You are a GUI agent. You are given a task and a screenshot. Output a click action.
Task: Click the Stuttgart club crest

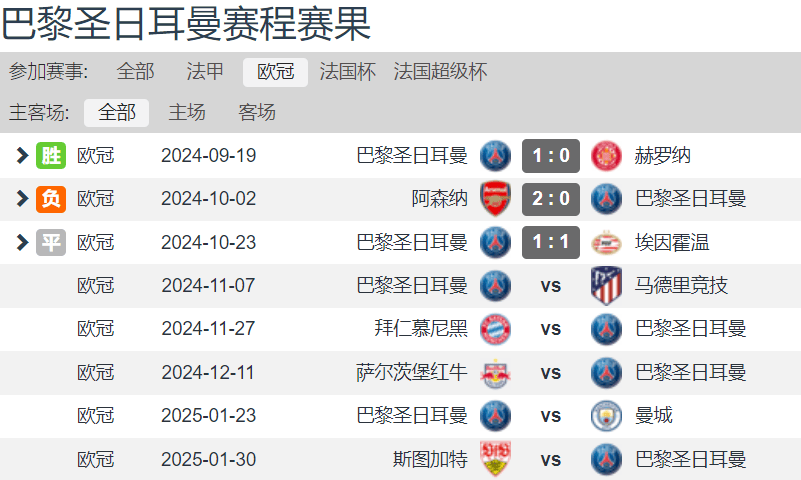coord(495,459)
